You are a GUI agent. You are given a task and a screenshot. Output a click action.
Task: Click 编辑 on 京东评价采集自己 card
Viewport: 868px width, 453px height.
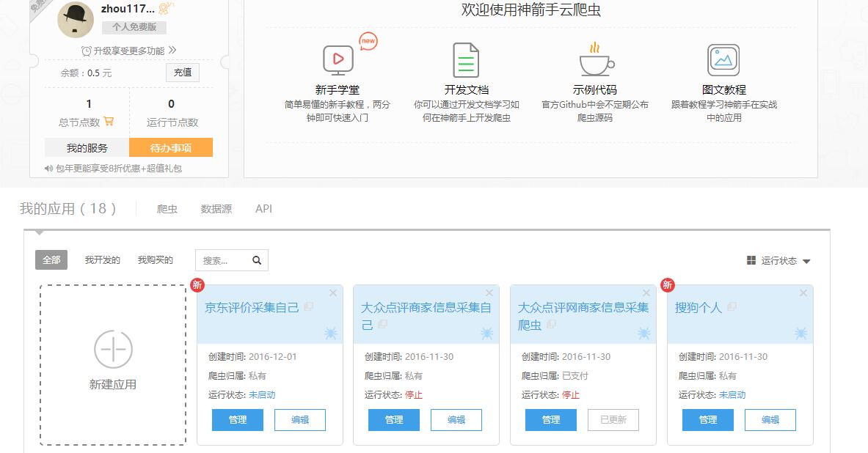pyautogui.click(x=300, y=420)
